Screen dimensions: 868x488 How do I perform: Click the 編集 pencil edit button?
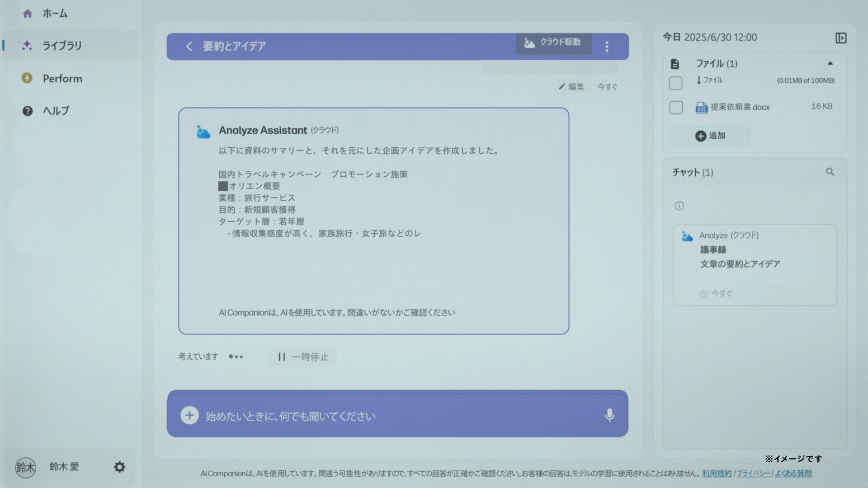[x=571, y=86]
